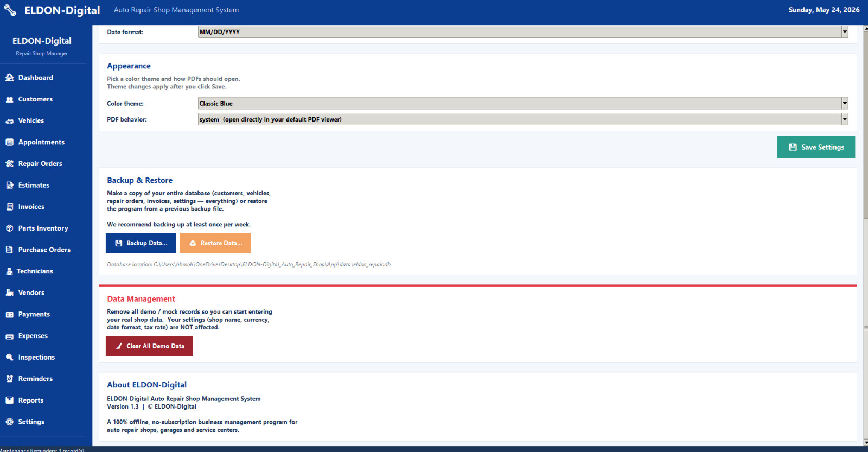Screen dimensions: 868x452
Task: Click the Repair Orders tools icon
Action: (9, 164)
